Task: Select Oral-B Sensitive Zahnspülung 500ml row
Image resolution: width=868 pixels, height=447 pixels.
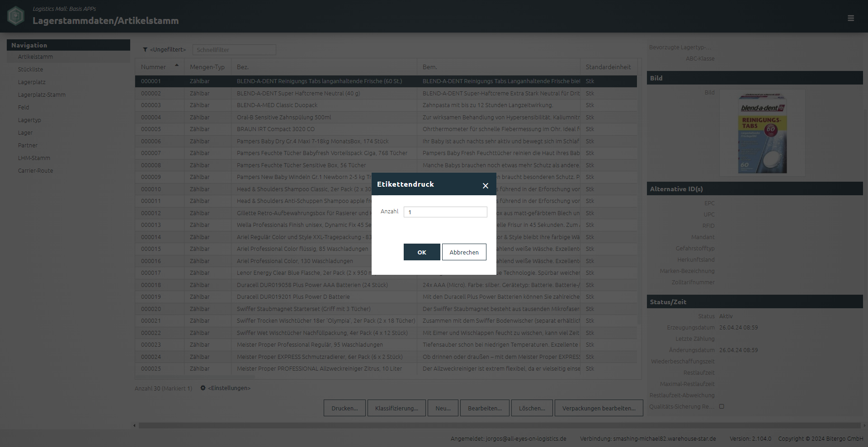Action: (386, 118)
